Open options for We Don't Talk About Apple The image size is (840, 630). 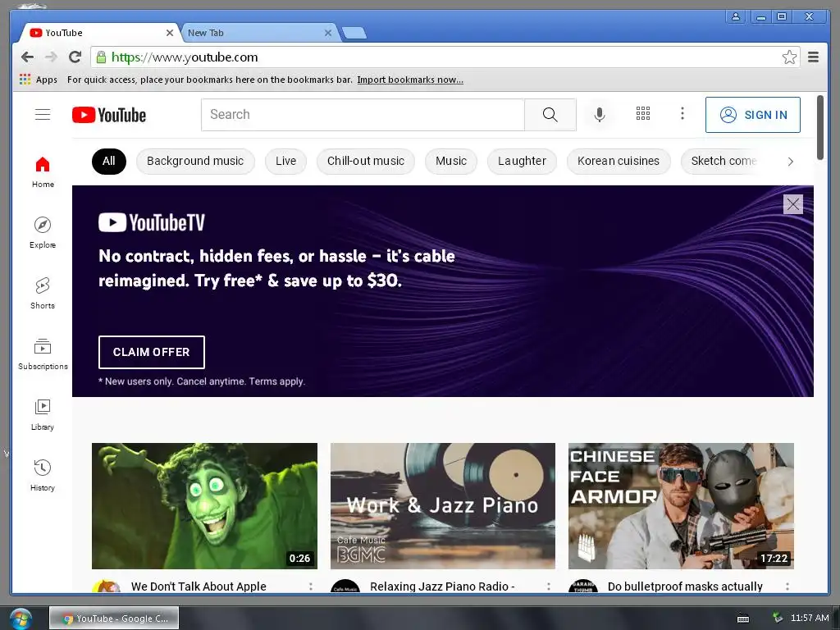click(311, 587)
